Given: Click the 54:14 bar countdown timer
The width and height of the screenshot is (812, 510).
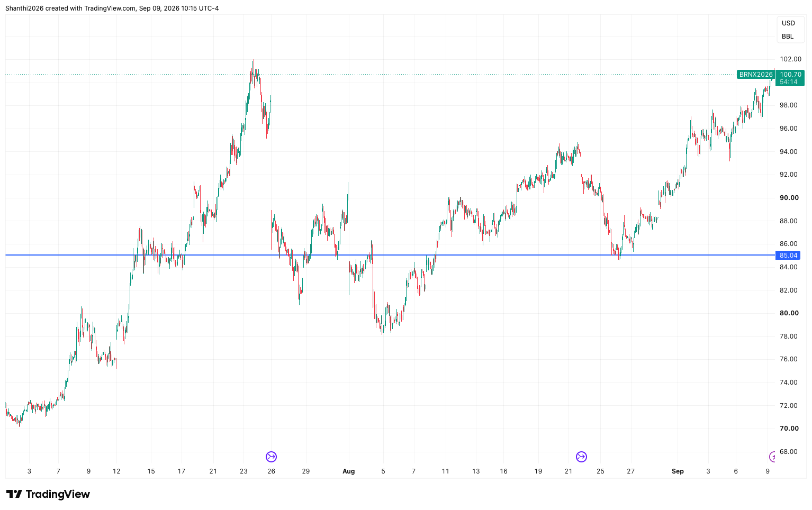Looking at the screenshot, I should (789, 82).
